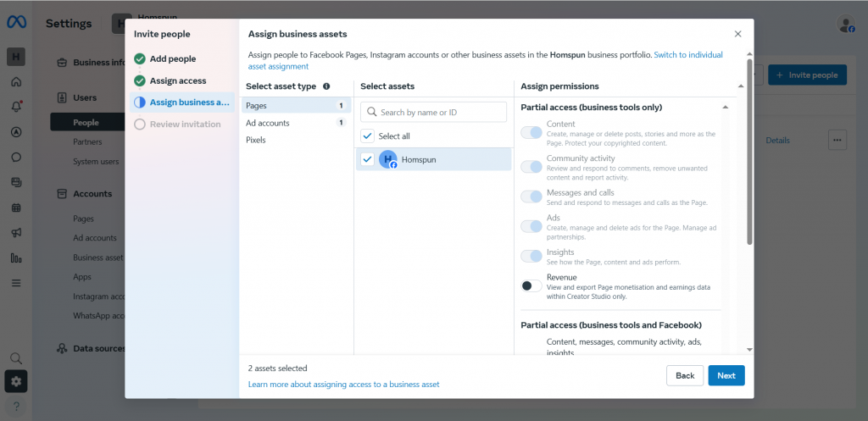Viewport: 868px width, 421px height.
Task: Toggle the Messages and calls switch
Action: [x=531, y=197]
